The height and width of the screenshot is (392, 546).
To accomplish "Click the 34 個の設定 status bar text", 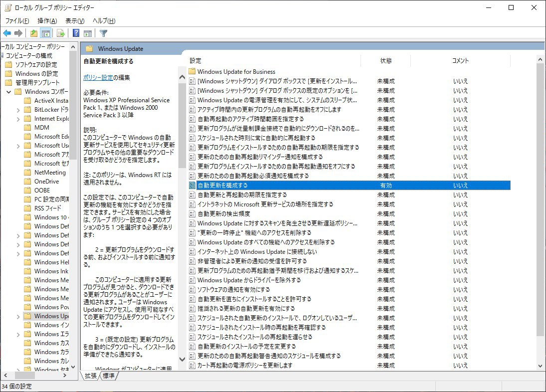I will point(17,387).
